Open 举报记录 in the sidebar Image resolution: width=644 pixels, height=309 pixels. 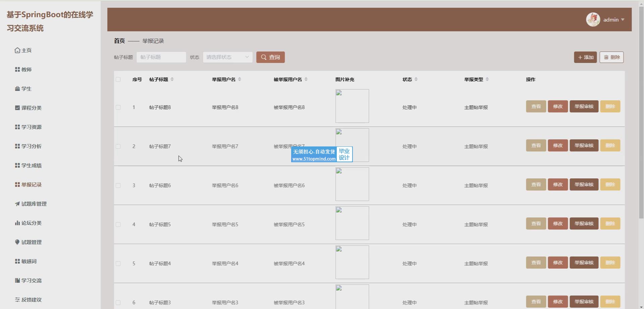point(31,185)
